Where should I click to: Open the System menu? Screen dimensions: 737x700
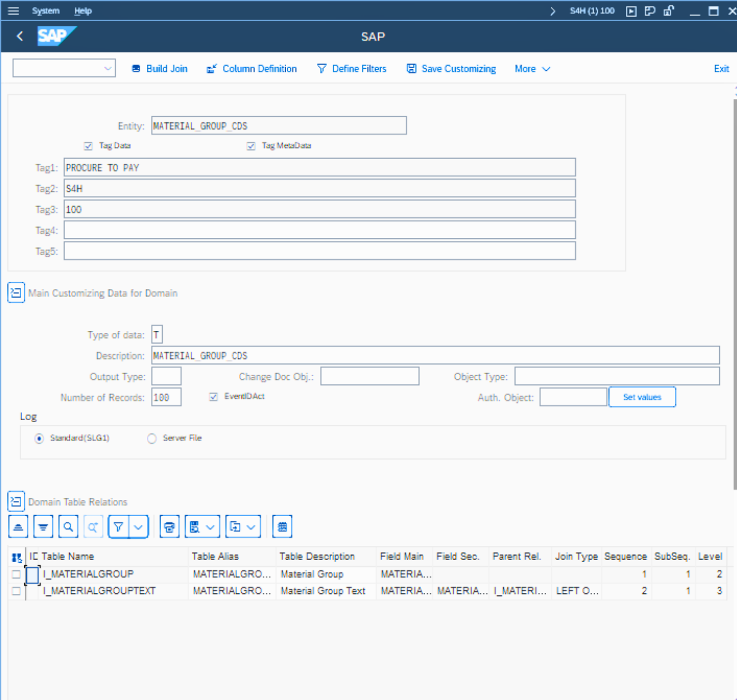pos(45,11)
